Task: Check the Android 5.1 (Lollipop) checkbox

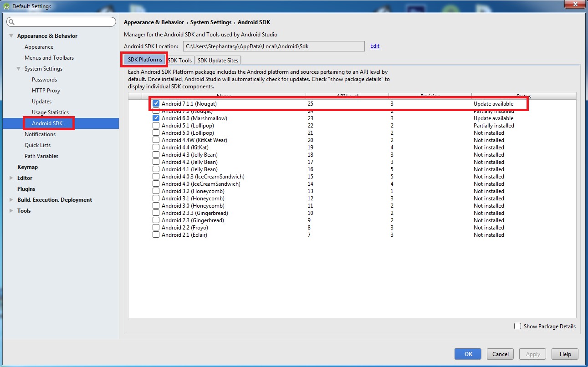Action: pos(156,126)
